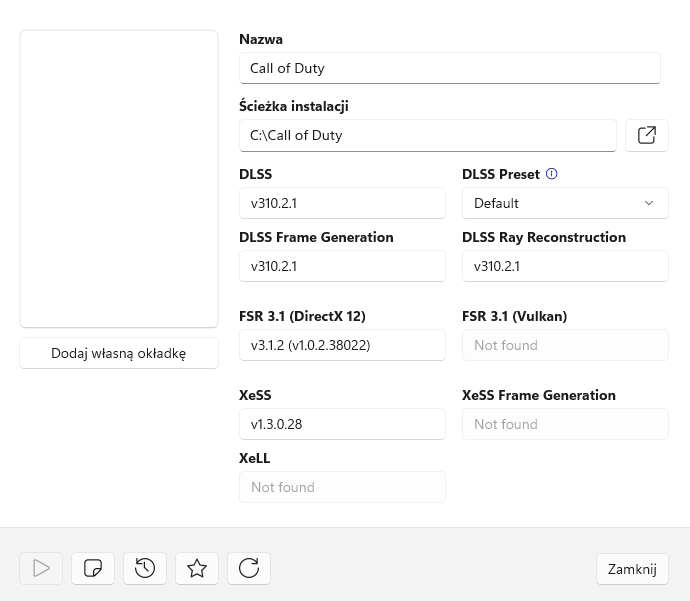Open the DLL history clock icon
Screen dimensions: 690x601
(x=145, y=568)
